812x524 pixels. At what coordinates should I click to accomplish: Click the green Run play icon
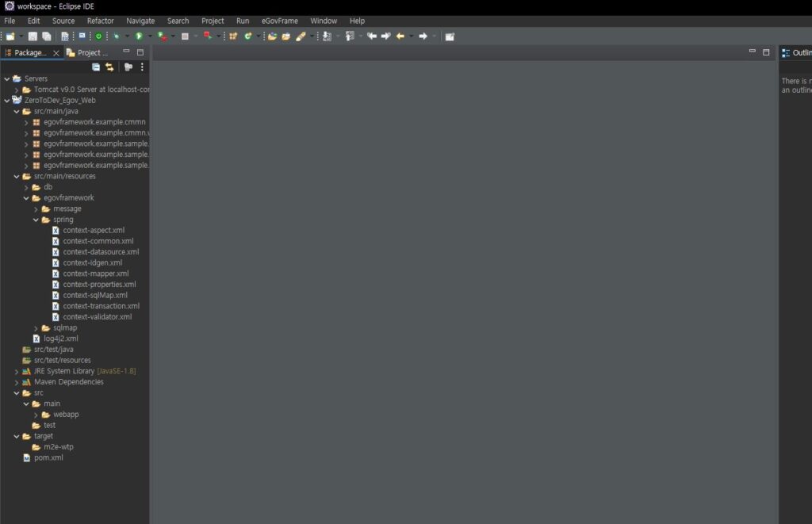139,36
